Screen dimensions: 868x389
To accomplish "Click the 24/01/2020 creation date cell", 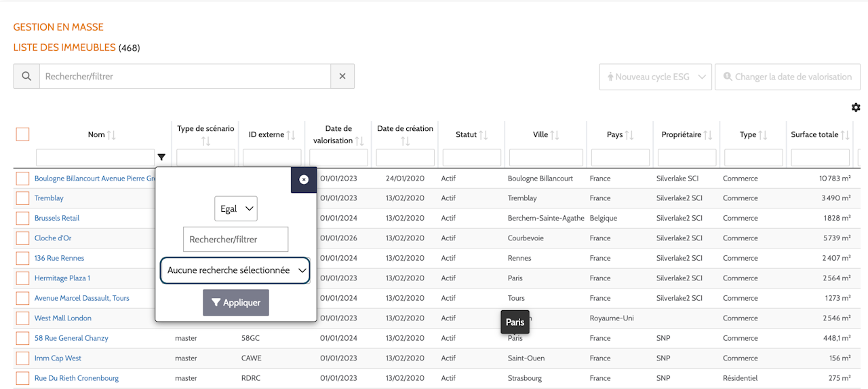I will (405, 179).
